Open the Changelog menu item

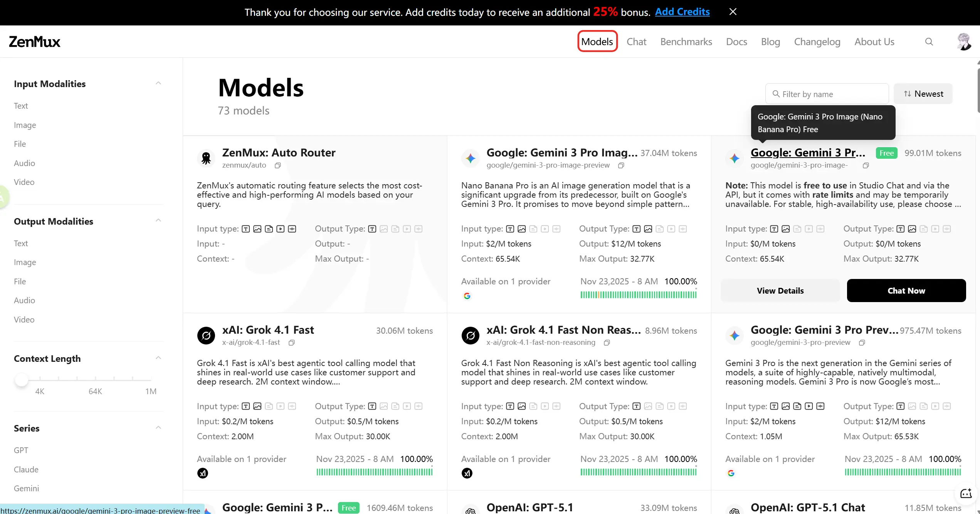coord(817,42)
